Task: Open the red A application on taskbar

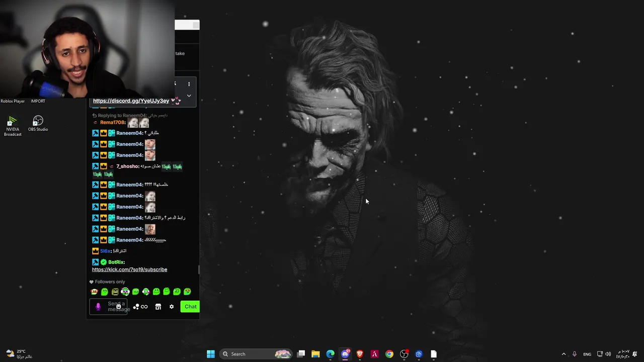Action: 374,354
